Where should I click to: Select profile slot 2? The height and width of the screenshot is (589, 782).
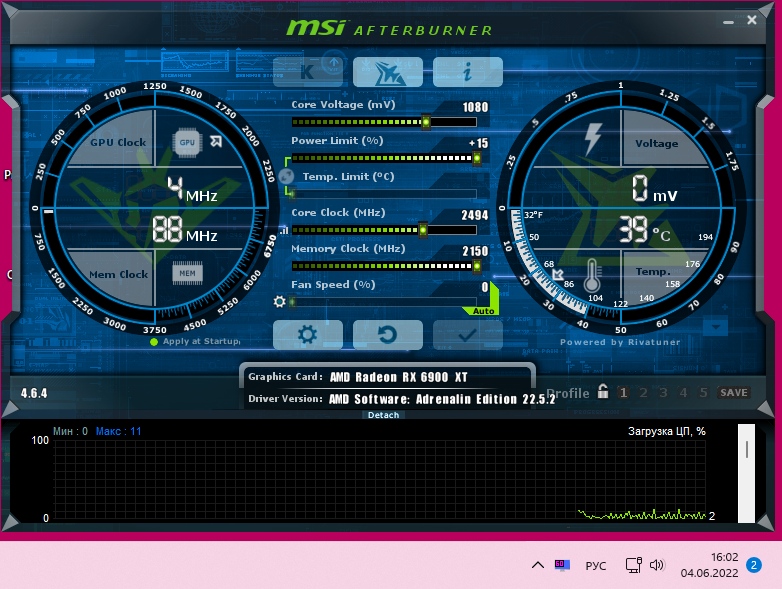643,393
